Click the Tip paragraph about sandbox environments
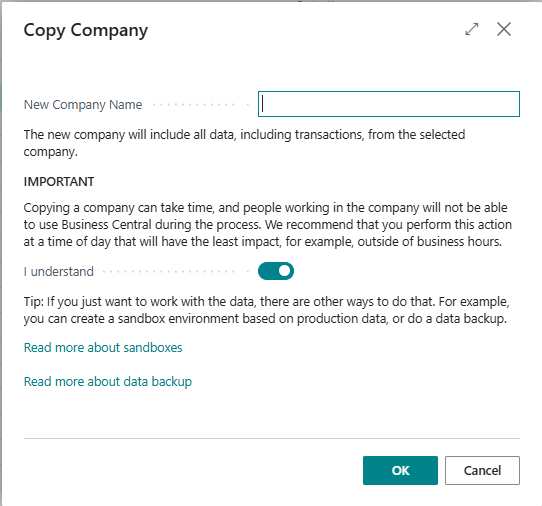The image size is (542, 506). pos(267,310)
